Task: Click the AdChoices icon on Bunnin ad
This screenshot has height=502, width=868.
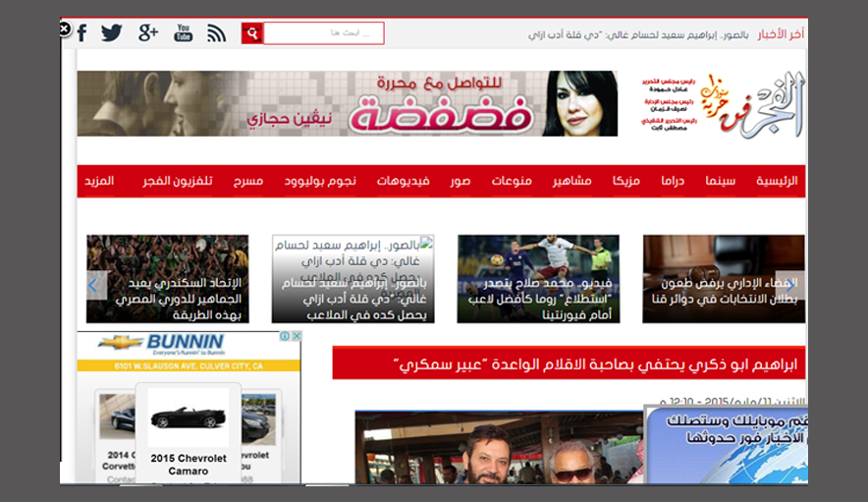Action: (x=286, y=336)
